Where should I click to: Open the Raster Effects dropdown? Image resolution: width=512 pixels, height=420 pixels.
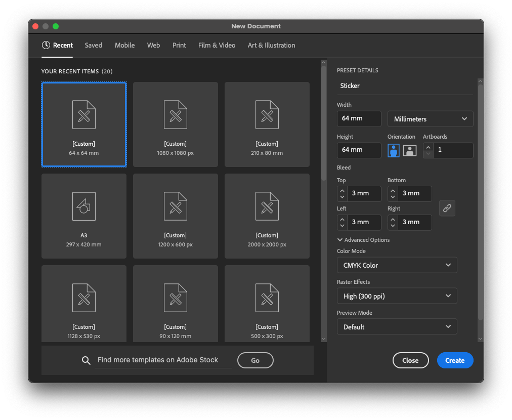click(397, 296)
